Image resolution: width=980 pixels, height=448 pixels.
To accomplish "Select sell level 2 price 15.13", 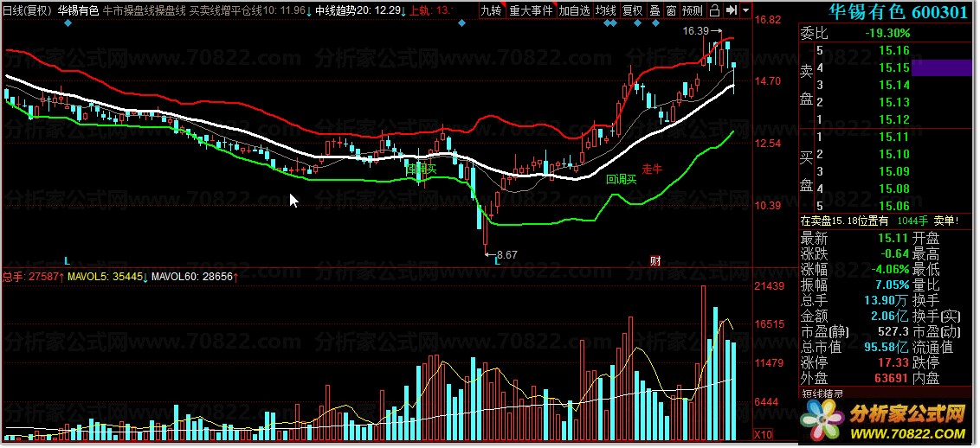I will [x=893, y=102].
